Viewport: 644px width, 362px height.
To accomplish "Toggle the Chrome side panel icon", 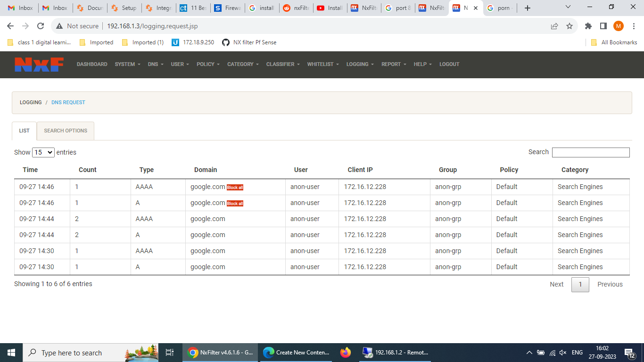I will (x=603, y=26).
